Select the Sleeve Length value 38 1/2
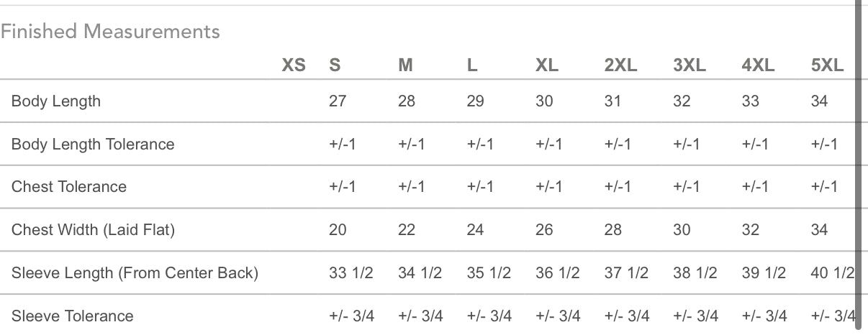The image size is (868, 335). (695, 273)
